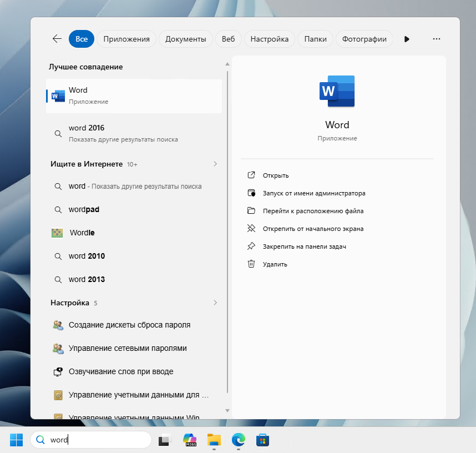Select the word 2016 search suggestion
476x453 pixels.
point(134,133)
